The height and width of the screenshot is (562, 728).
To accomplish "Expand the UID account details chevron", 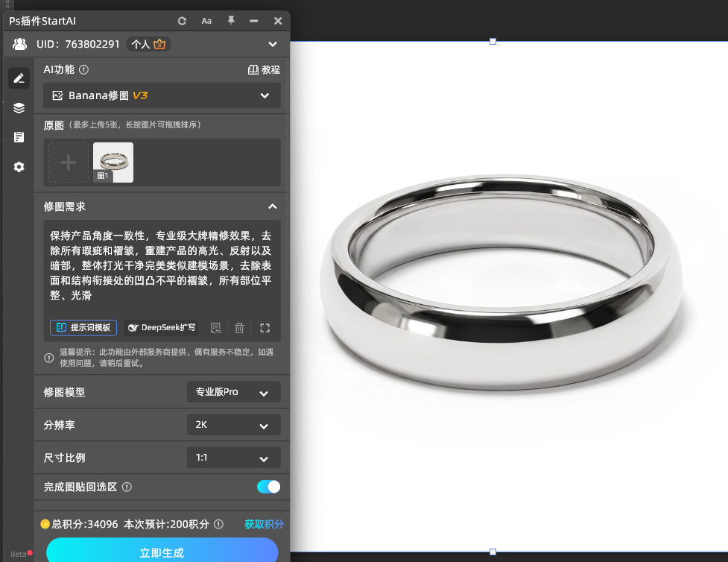I will click(273, 44).
